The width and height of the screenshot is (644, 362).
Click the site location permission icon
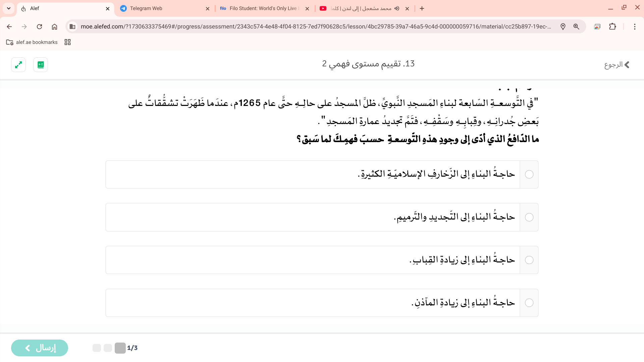[x=563, y=26]
